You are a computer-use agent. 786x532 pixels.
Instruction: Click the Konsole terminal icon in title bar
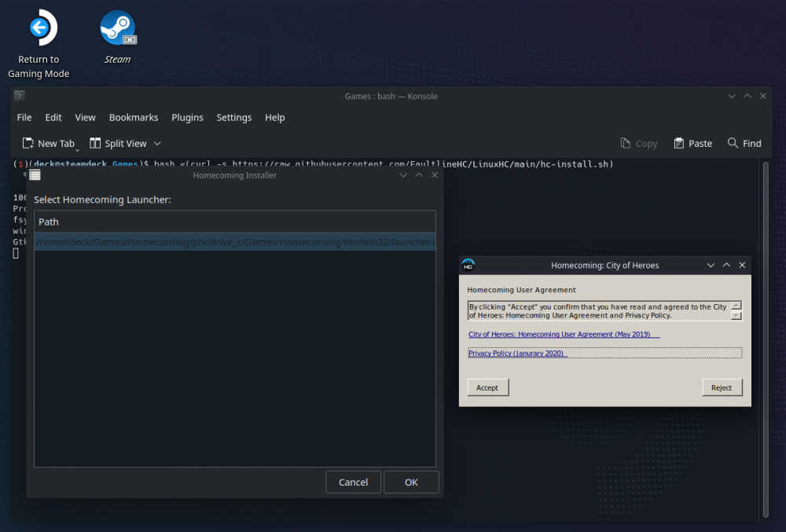[20, 96]
